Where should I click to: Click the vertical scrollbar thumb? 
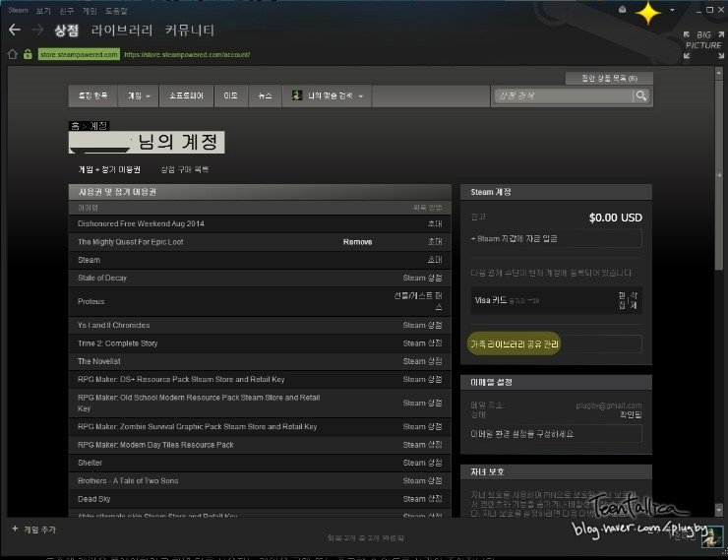pyautogui.click(x=719, y=174)
